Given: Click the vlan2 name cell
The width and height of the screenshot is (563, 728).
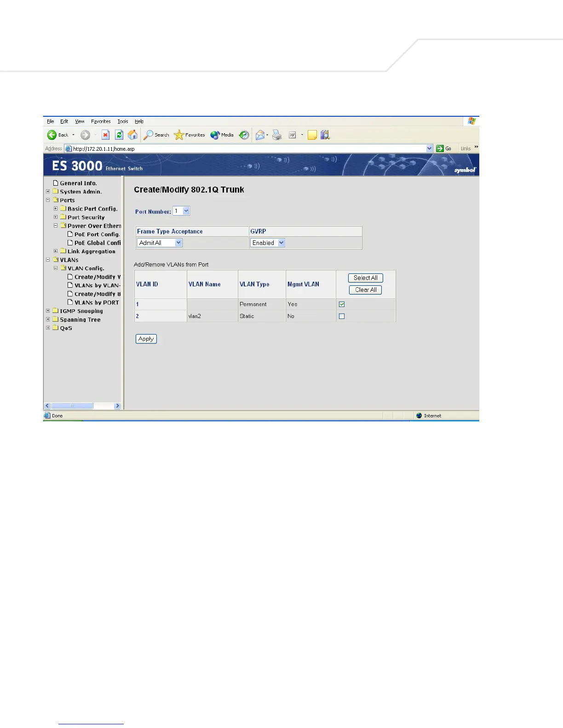Looking at the screenshot, I should [213, 316].
